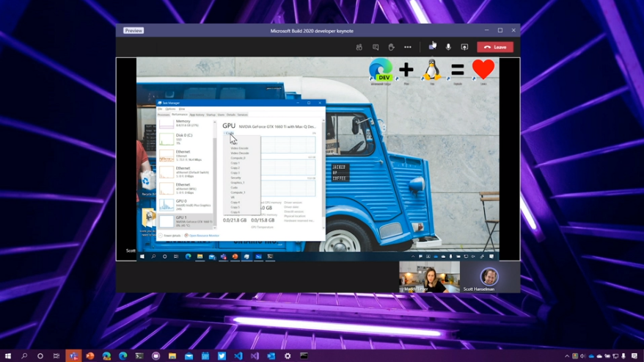Open Microsoft Teams from host taskbar

click(73, 356)
